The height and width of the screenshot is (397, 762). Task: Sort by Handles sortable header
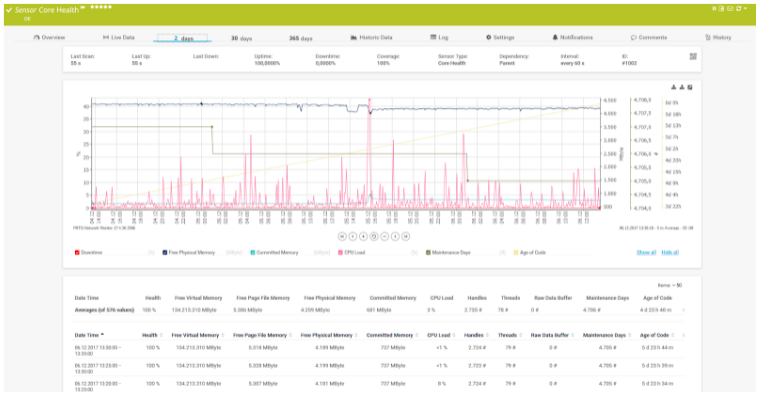[476, 335]
